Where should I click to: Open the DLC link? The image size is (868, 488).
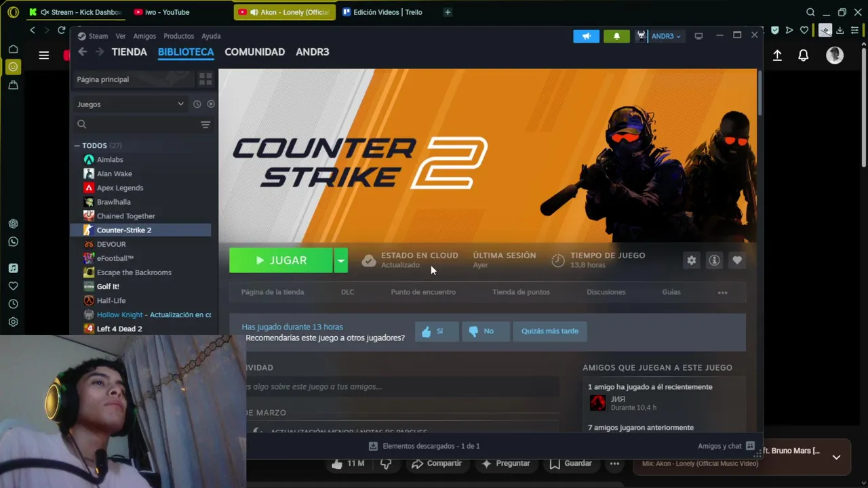[x=347, y=292]
